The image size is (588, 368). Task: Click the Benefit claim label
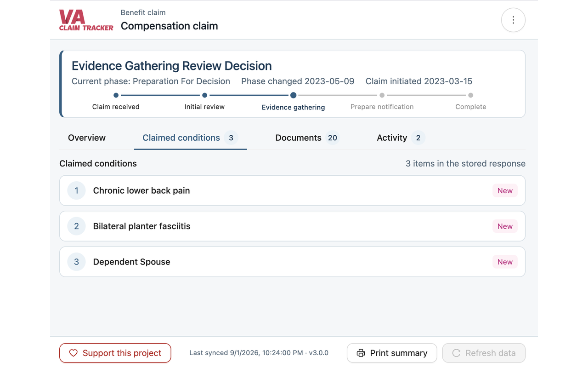[143, 12]
